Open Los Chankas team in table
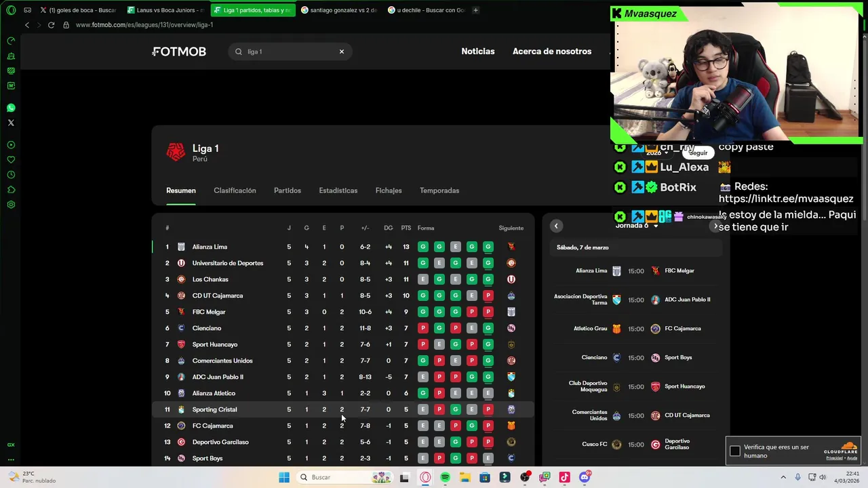Image resolution: width=868 pixels, height=488 pixels. 210,279
